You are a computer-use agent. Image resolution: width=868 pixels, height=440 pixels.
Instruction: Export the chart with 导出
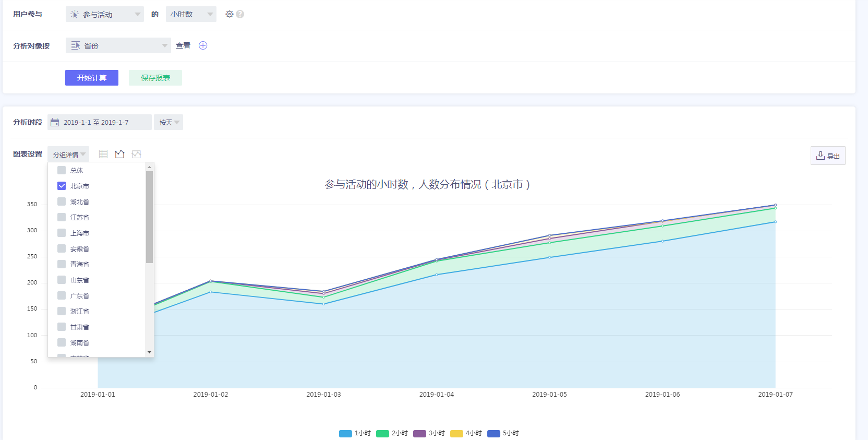tap(828, 156)
